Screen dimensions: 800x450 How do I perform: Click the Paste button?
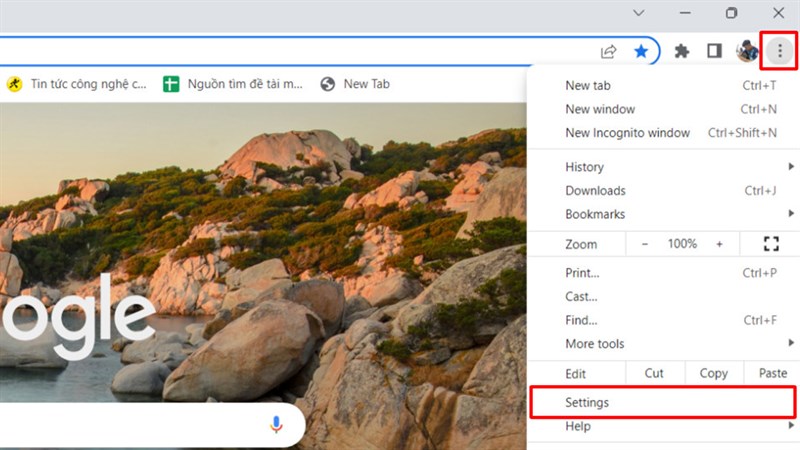pyautogui.click(x=772, y=373)
